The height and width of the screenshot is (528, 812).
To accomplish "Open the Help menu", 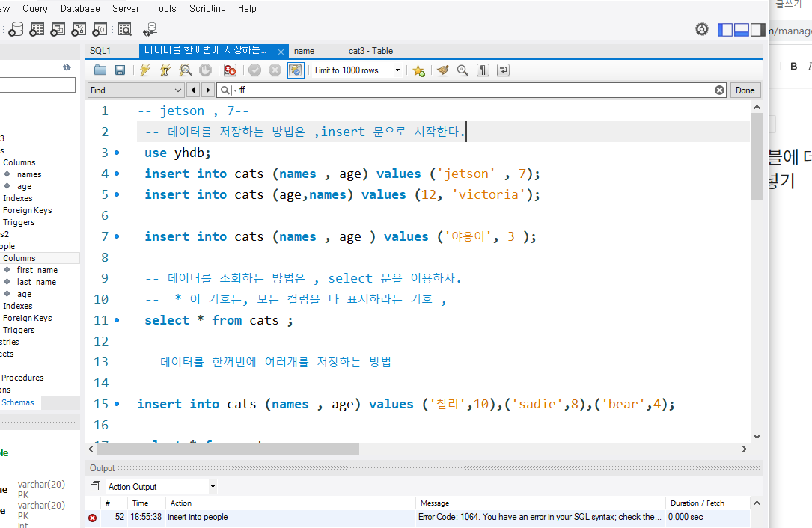I will 247,9.
